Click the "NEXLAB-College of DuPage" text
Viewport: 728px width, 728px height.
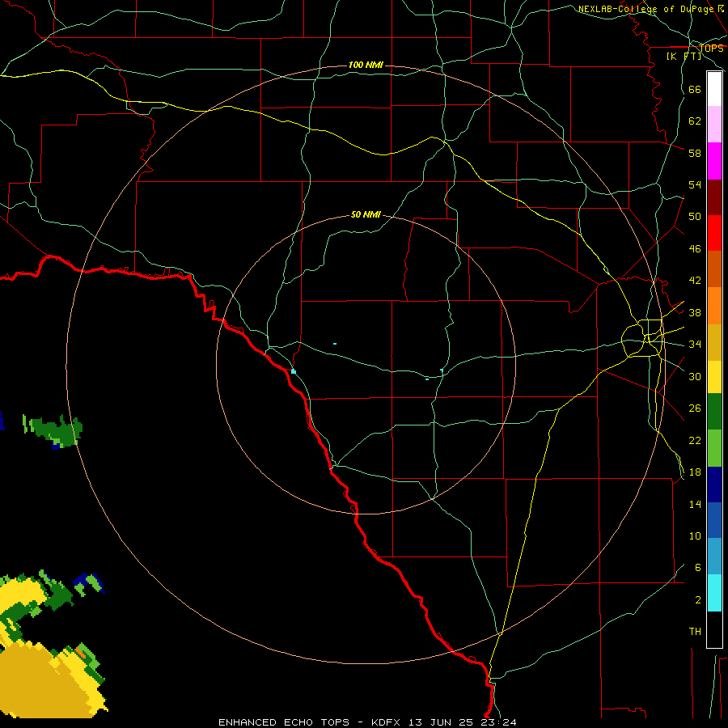645,9
